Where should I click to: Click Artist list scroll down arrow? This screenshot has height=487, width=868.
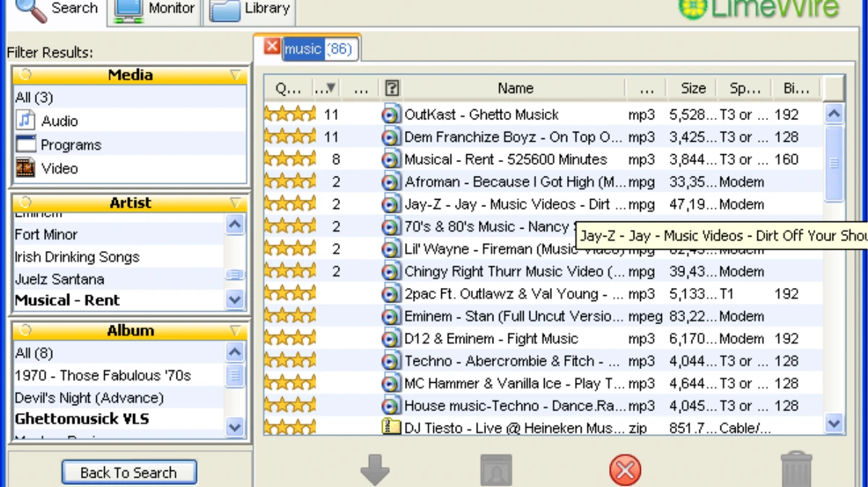click(235, 299)
